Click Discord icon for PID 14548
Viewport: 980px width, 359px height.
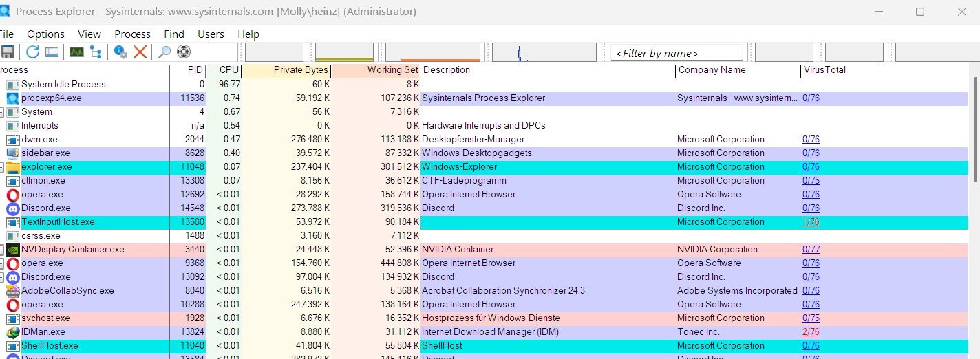tap(12, 208)
